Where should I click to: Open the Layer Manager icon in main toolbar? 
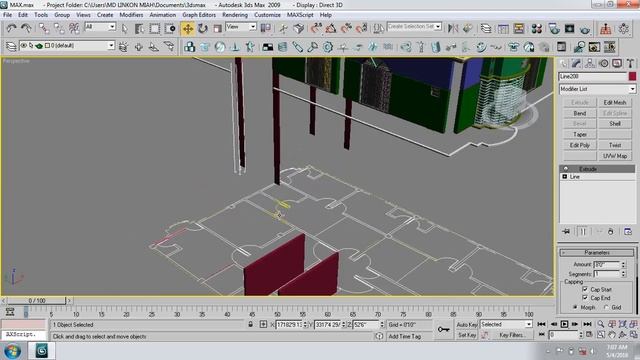pos(486,28)
